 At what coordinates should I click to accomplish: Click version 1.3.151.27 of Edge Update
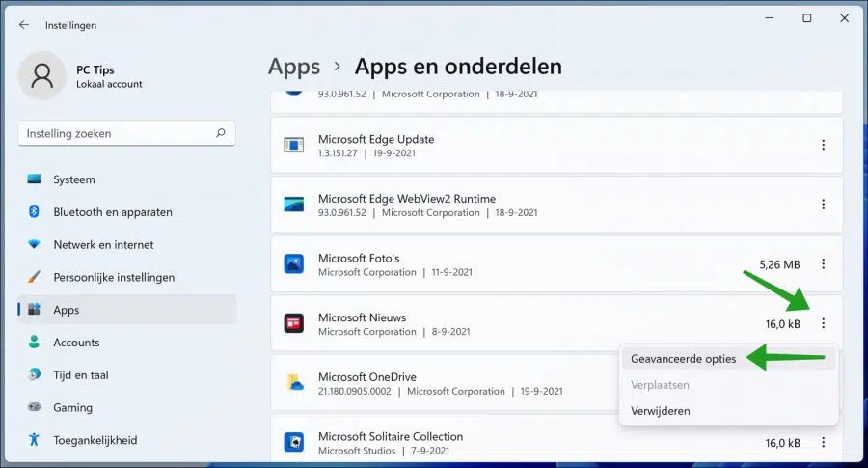(338, 153)
